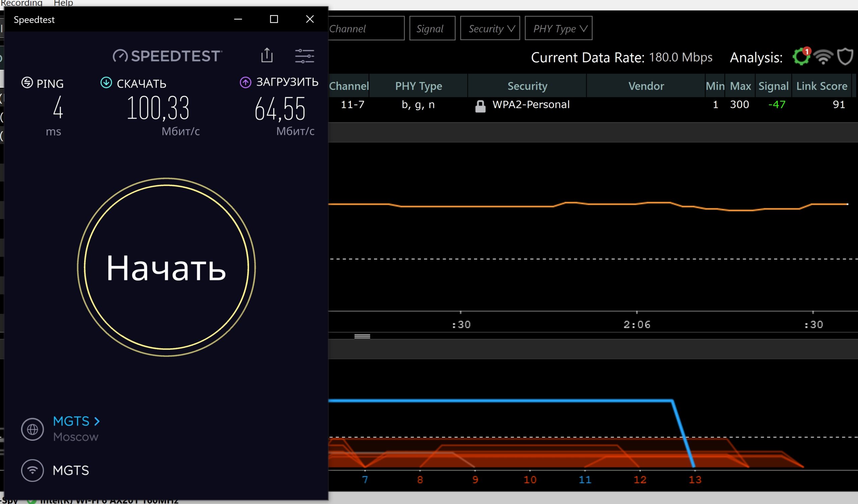Screen dimensions: 858x504
Task: Click the red notification badge on gear icon
Action: tap(807, 51)
